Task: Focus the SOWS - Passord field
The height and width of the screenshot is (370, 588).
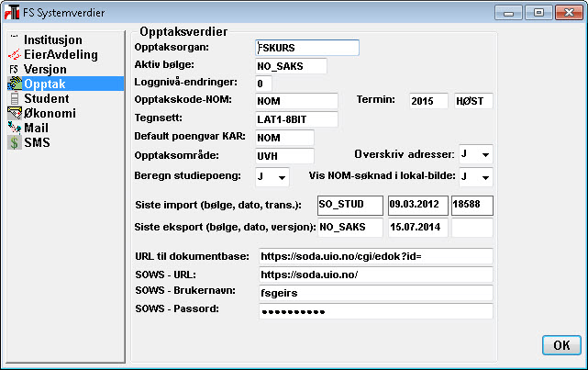Action: (x=376, y=311)
